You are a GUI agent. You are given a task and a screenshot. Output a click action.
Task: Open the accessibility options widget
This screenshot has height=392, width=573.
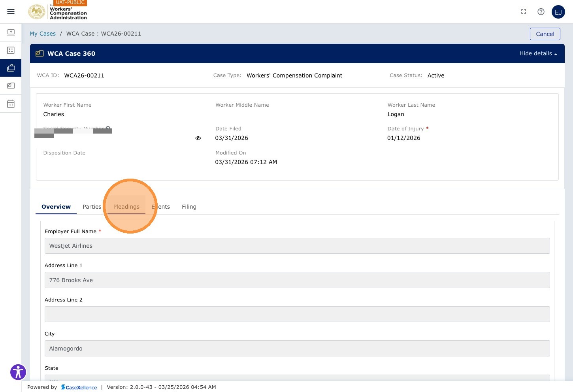point(18,372)
